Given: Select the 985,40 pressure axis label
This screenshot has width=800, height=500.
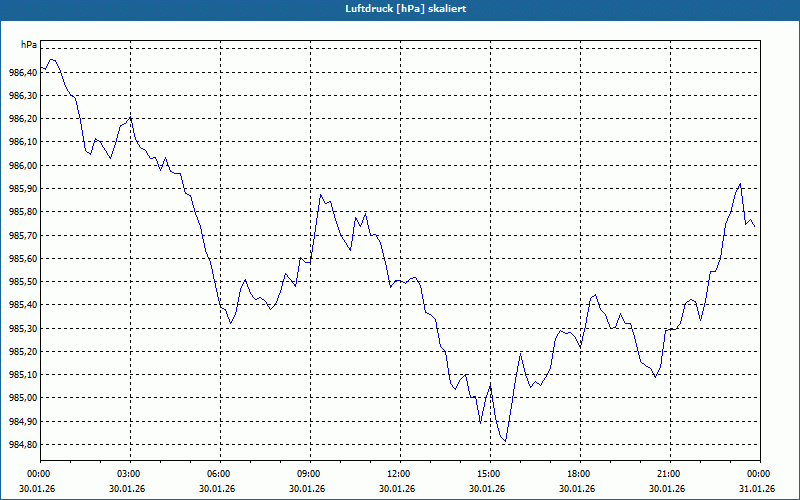Looking at the screenshot, I should [23, 305].
